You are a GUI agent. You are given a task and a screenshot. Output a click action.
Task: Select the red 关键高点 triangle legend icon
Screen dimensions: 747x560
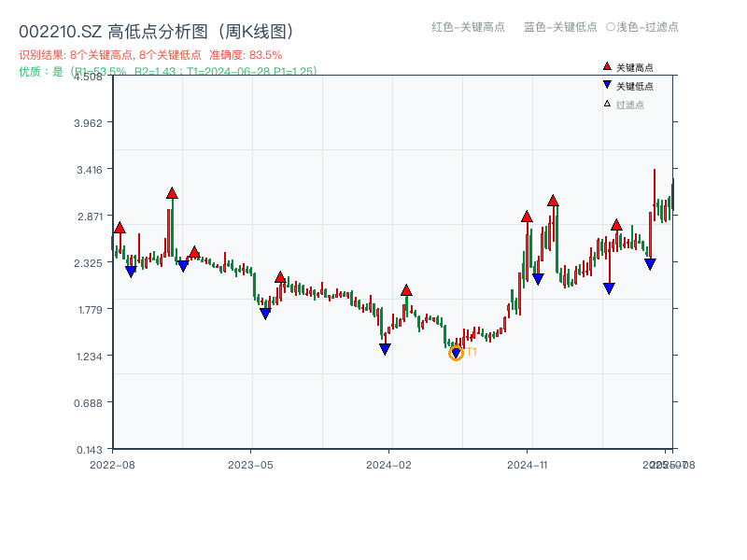(x=606, y=65)
